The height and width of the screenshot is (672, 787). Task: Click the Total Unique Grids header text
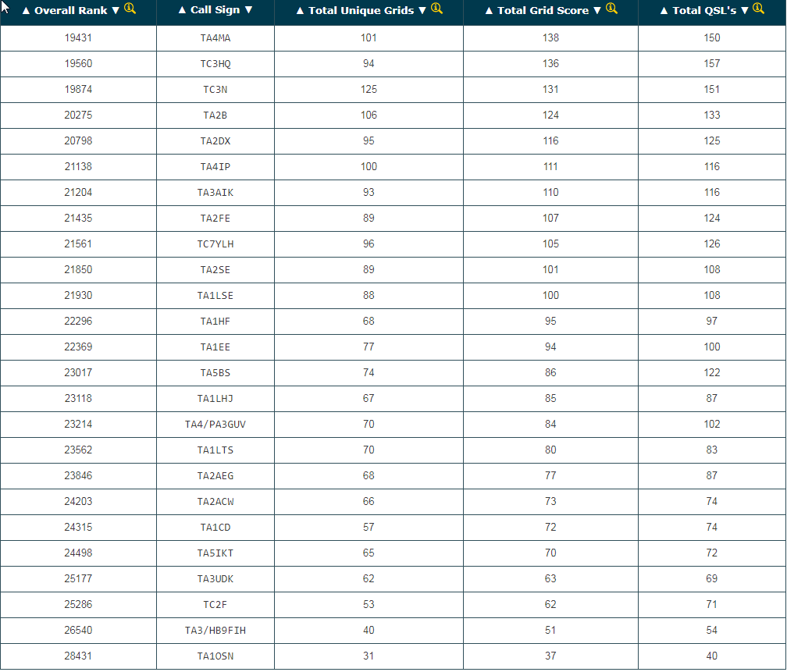[x=361, y=11]
